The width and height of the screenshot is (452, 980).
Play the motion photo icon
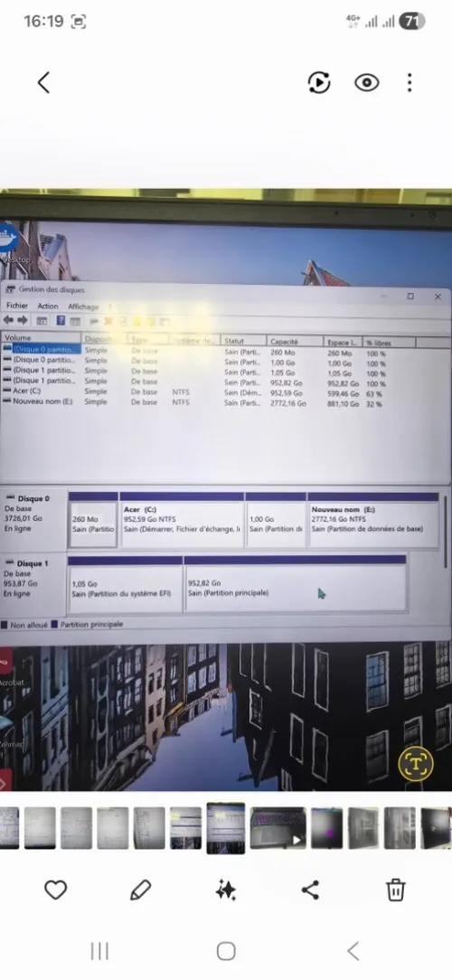319,82
